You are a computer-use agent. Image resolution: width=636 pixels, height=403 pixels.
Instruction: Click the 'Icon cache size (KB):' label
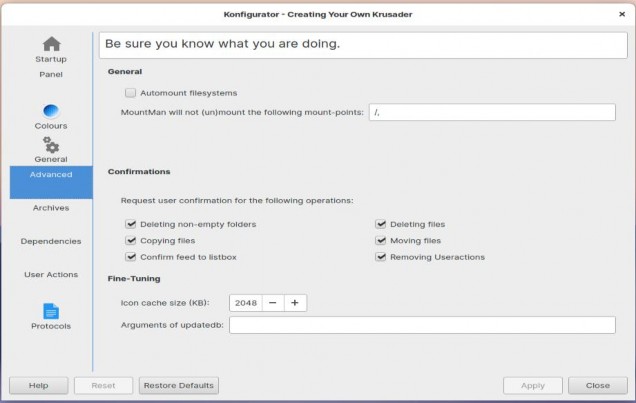165,303
